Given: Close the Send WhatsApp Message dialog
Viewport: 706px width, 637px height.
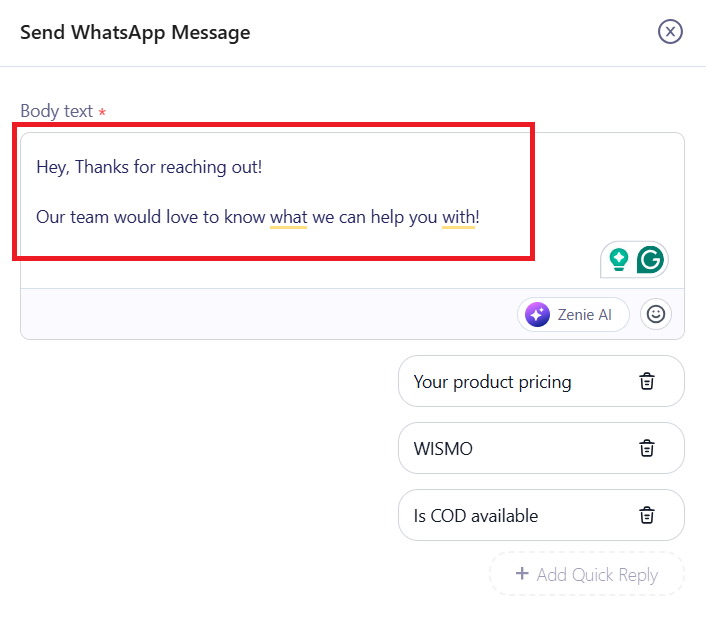Looking at the screenshot, I should (x=670, y=32).
